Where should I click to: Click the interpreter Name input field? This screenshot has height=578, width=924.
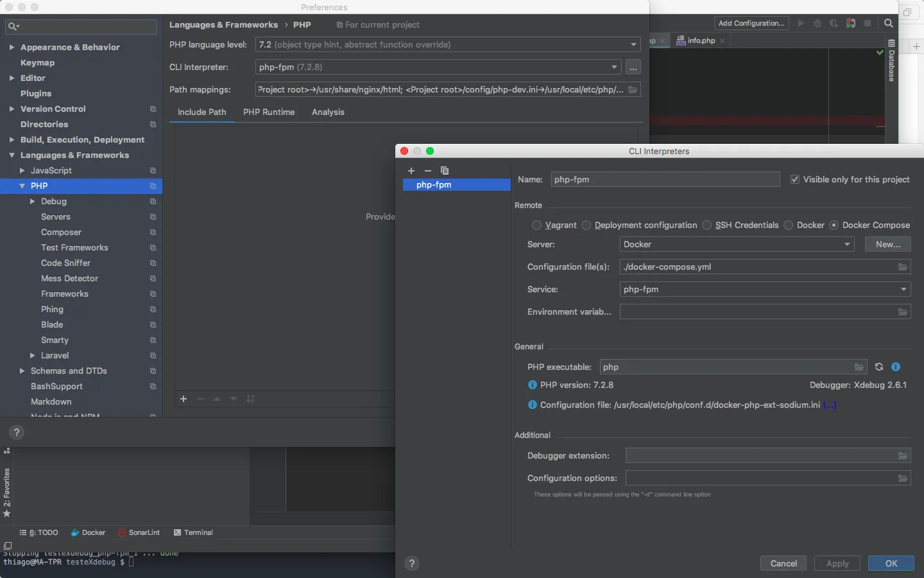[665, 180]
